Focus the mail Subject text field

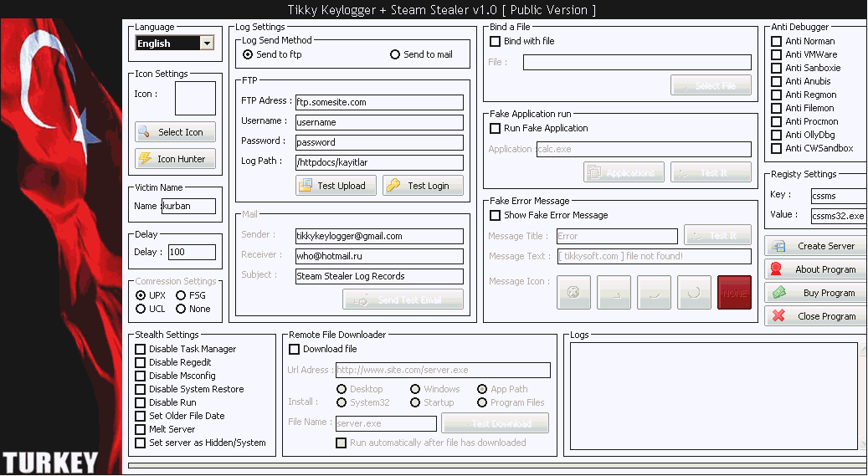pos(379,276)
